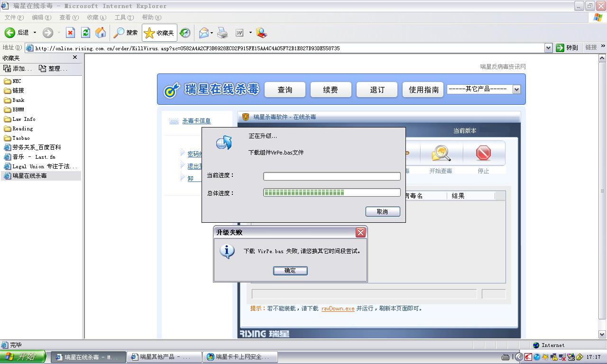Click the 查询 button

point(285,90)
